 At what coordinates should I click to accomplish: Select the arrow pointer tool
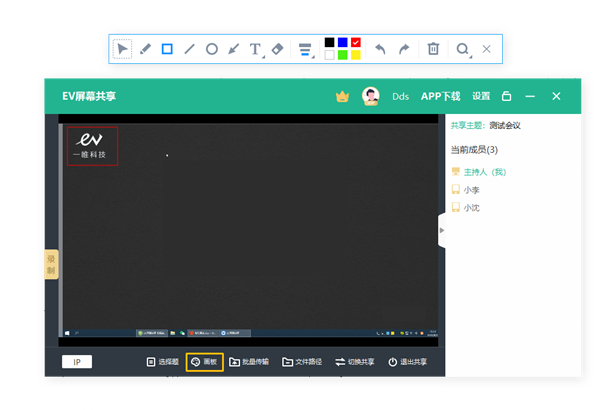[x=122, y=49]
